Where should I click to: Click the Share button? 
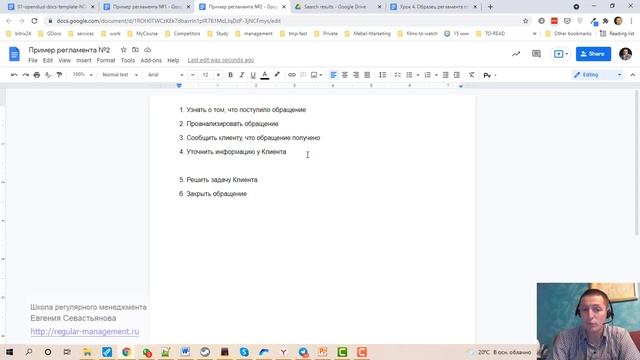(593, 54)
